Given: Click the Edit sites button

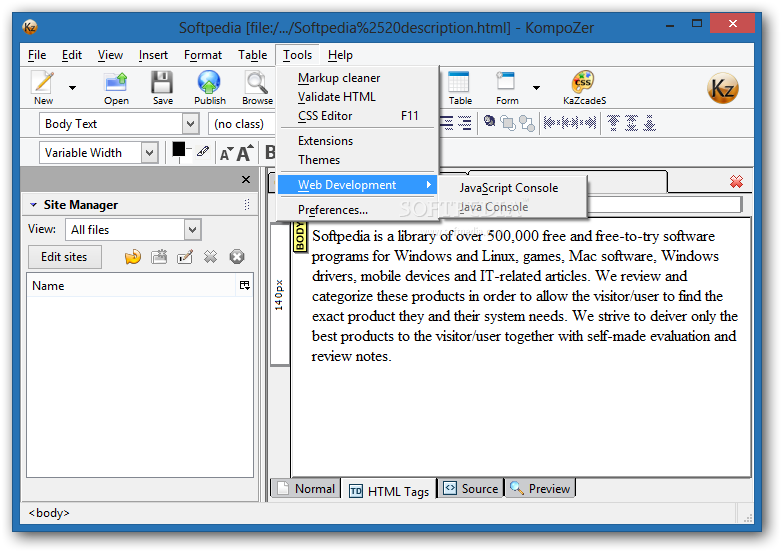Looking at the screenshot, I should 64,257.
